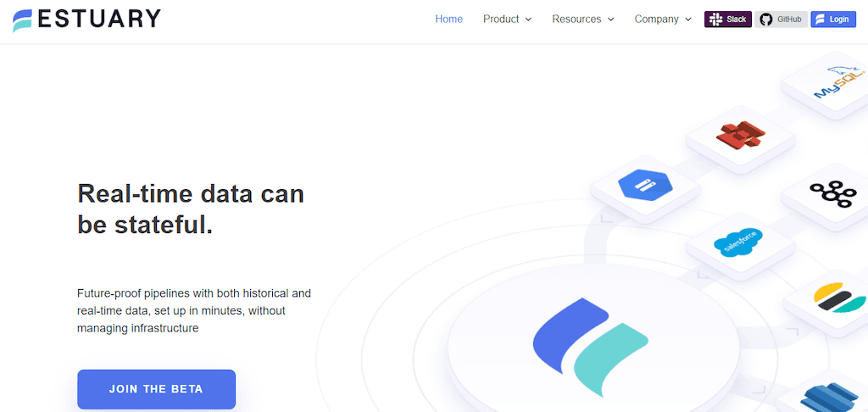Image resolution: width=868 pixels, height=412 pixels.
Task: Visit the GitHub button in header
Action: click(x=781, y=19)
